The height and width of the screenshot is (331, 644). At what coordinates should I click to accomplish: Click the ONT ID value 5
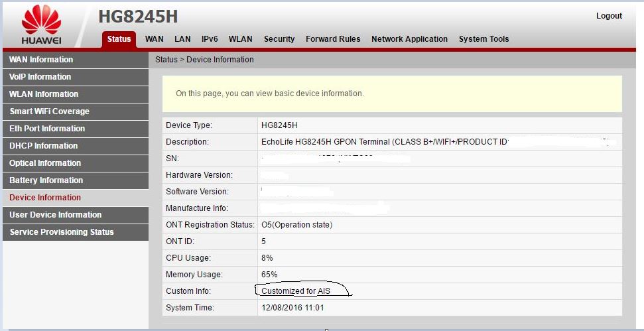point(263,241)
